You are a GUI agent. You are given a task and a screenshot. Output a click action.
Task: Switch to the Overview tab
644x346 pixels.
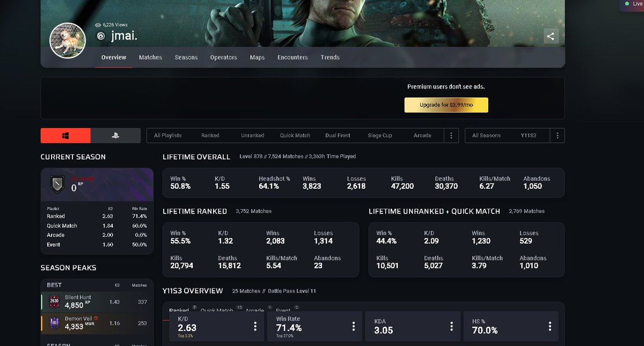pos(114,57)
